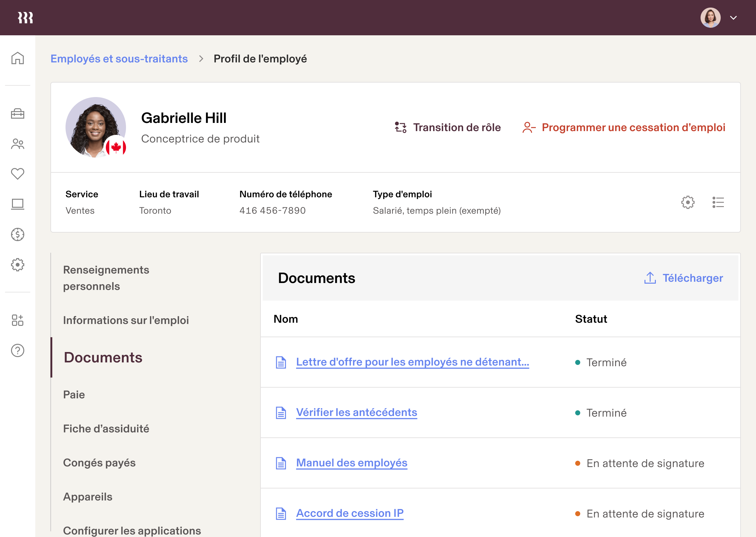Click the heart benefits icon
This screenshot has height=537, width=756.
(17, 174)
